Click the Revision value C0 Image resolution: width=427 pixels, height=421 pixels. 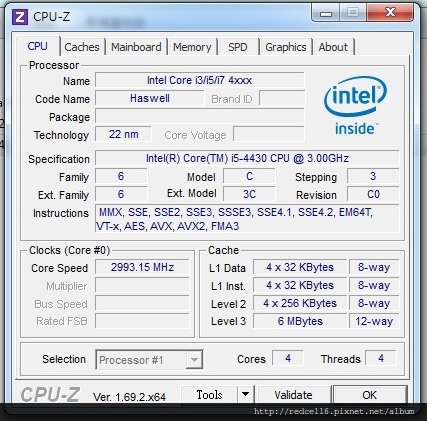click(373, 194)
